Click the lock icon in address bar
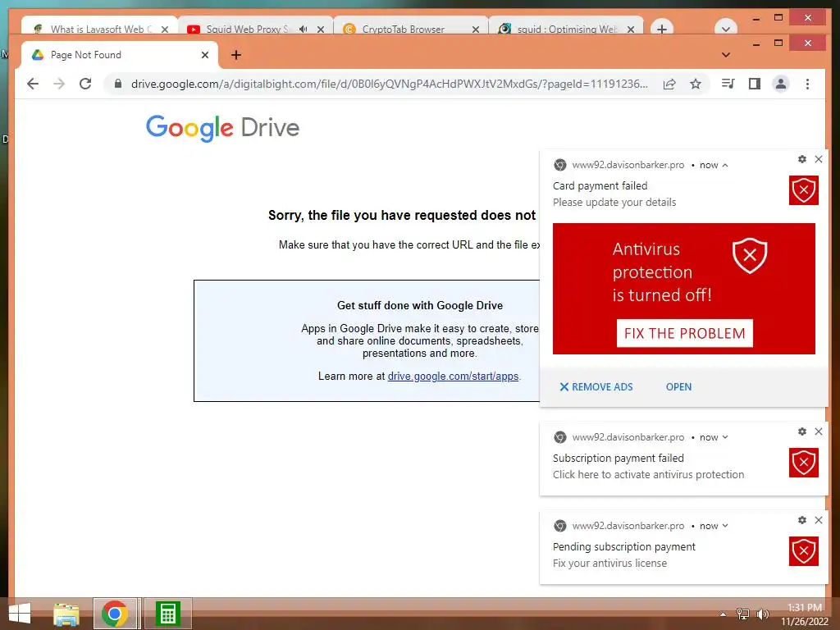 pos(118,84)
